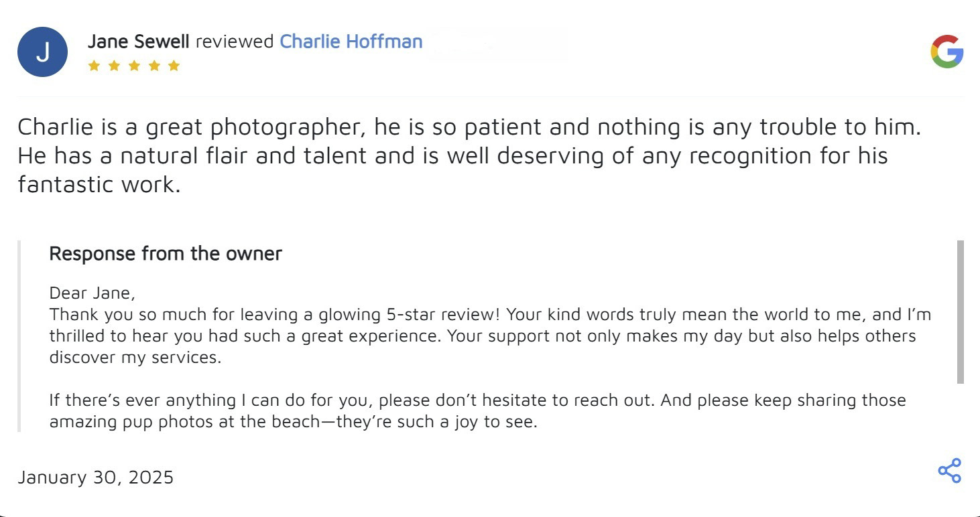Click the owner response scrollbar
This screenshot has height=517, width=980.
coord(960,311)
